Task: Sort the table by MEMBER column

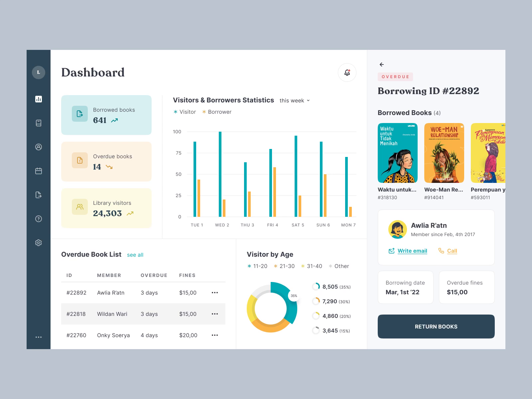Action: (x=109, y=275)
